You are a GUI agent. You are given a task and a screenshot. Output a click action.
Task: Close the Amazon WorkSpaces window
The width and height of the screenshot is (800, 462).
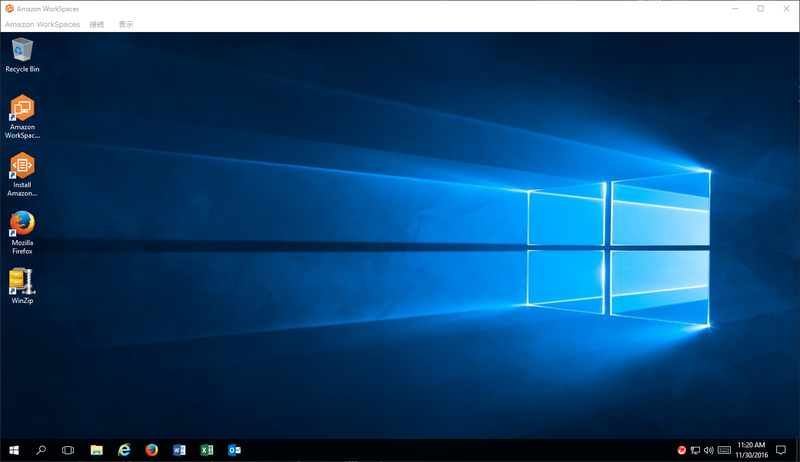786,8
